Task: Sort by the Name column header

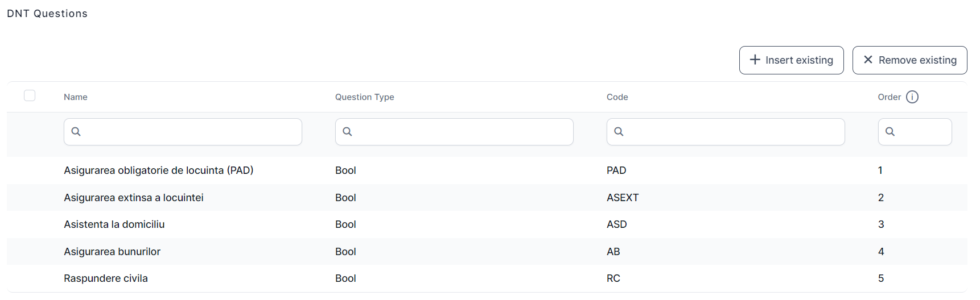Action: coord(76,97)
